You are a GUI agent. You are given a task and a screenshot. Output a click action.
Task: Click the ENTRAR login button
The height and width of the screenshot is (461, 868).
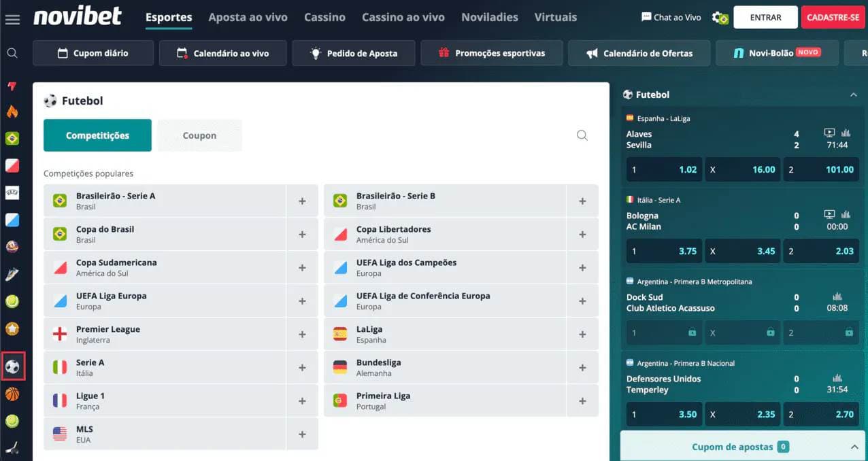[x=765, y=18]
